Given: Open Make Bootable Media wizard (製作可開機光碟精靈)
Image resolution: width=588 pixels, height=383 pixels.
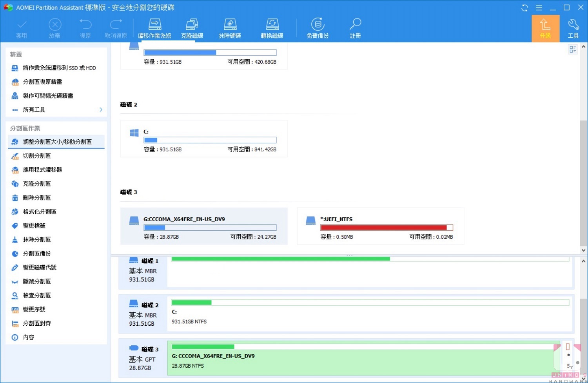Looking at the screenshot, I should tap(56, 96).
